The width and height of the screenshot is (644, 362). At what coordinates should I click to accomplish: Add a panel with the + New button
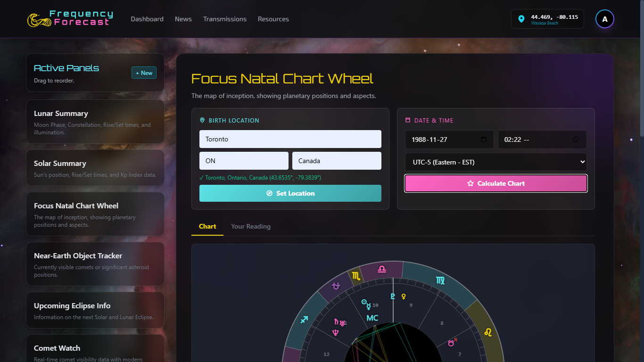click(144, 73)
